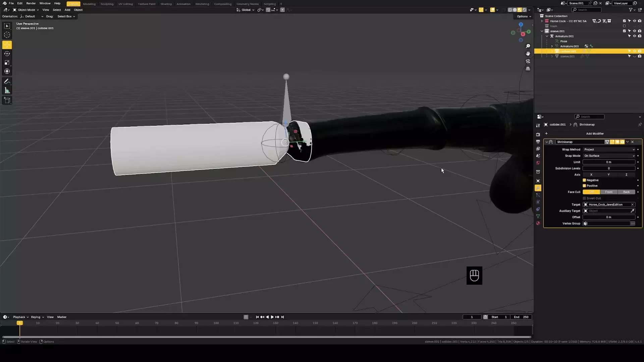The width and height of the screenshot is (644, 362).
Task: Select the Annotate tool
Action: (x=7, y=81)
